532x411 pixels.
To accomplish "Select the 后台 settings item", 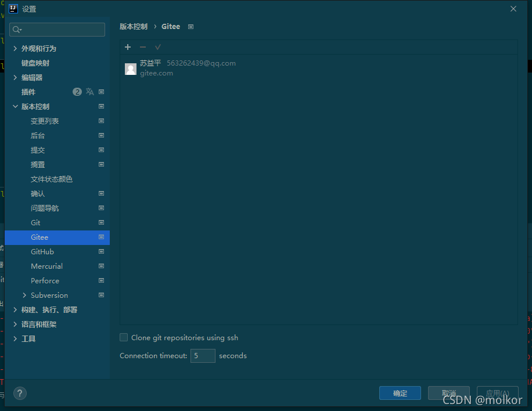I will pos(38,136).
